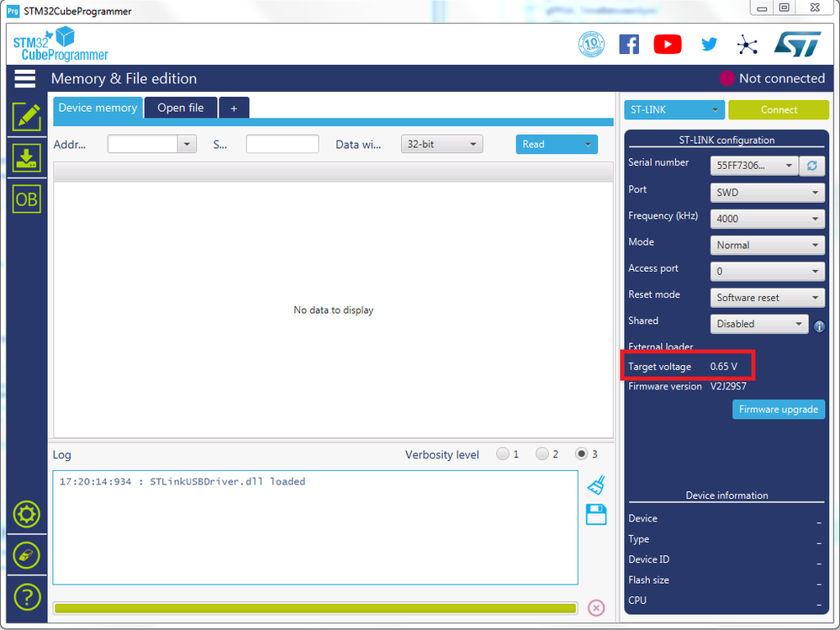Switch to the Device memory tab
Viewport: 840px width, 630px height.
click(x=98, y=108)
